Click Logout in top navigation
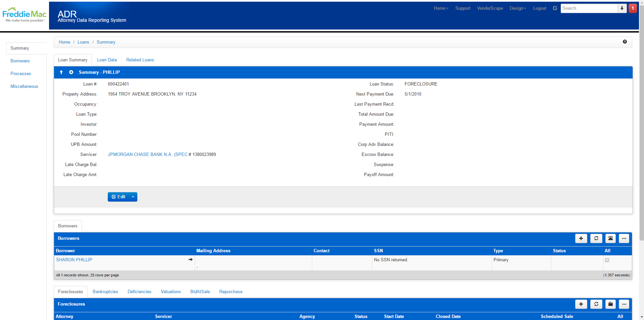This screenshot has height=320, width=644. (540, 8)
